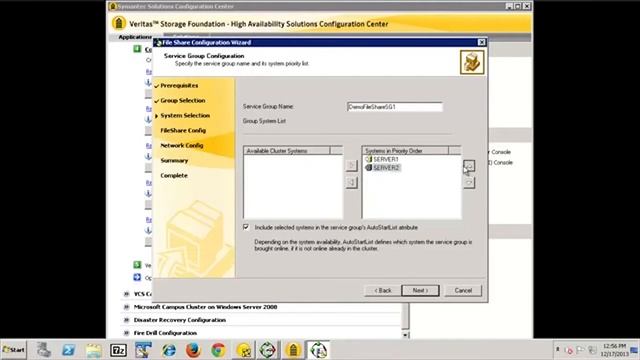
Task: Cancel the File Share wizard
Action: click(x=463, y=291)
